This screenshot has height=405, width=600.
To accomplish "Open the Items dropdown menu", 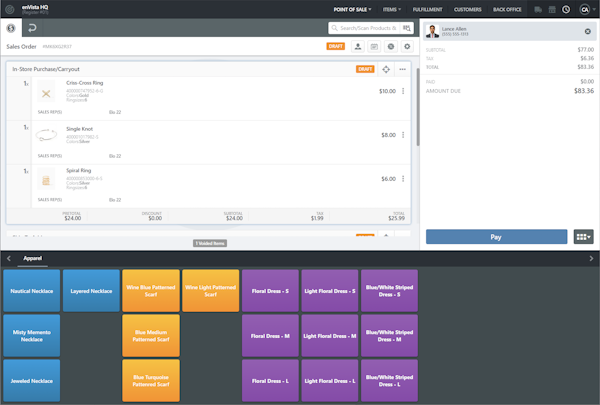I will point(392,10).
